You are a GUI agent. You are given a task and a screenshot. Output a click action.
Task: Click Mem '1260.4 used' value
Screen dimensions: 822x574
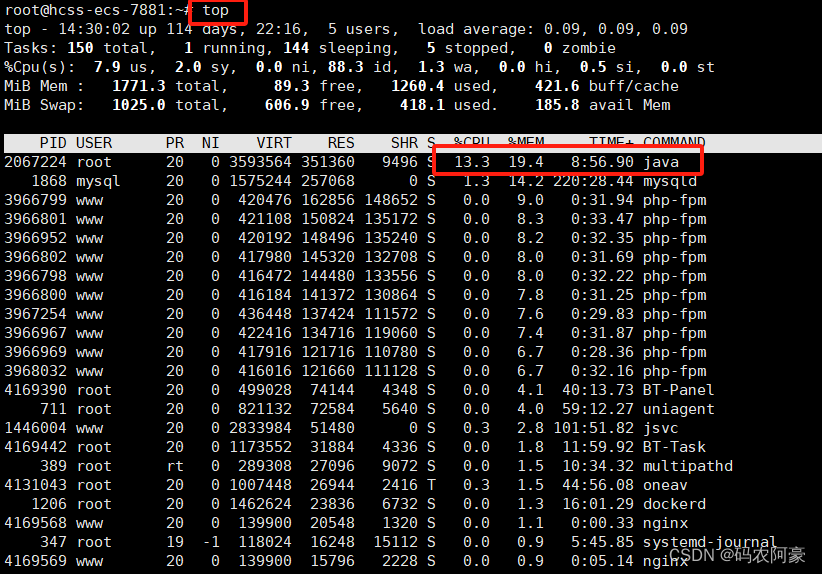point(440,86)
